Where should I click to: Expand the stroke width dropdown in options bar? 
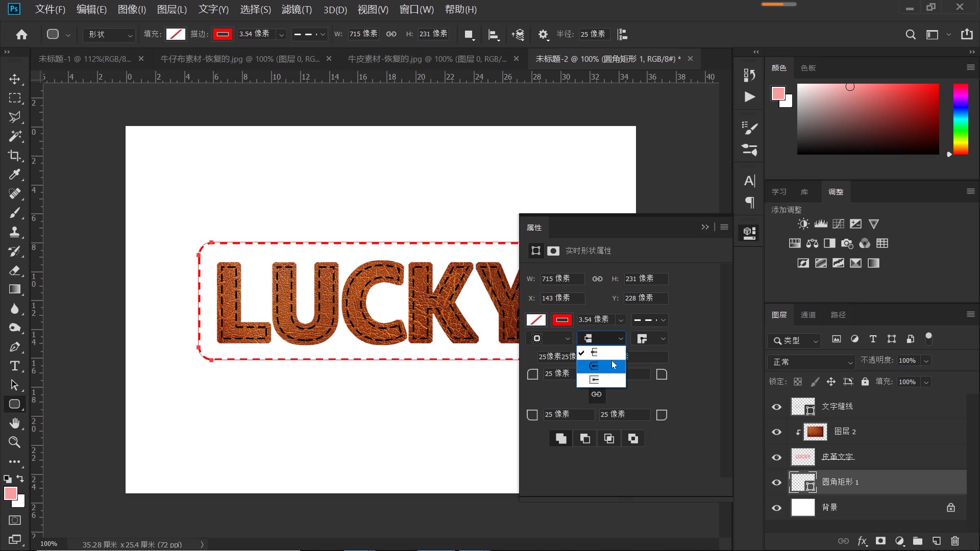coord(281,34)
